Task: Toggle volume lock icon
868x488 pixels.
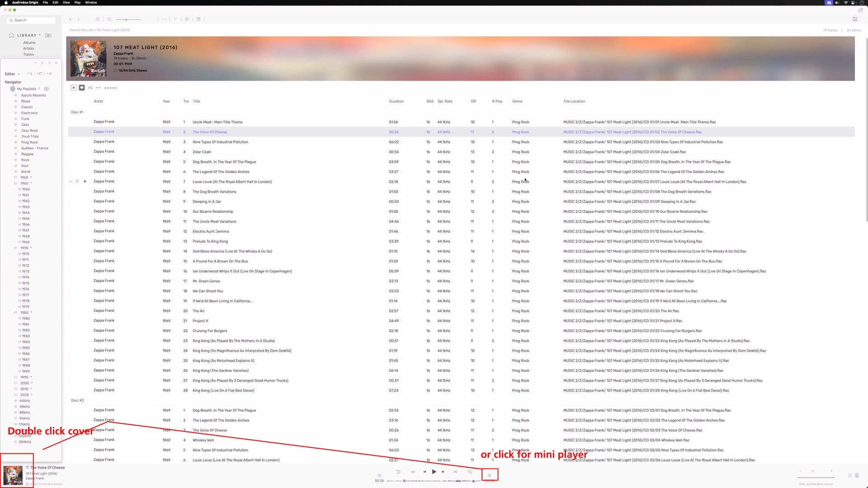Action: point(850,475)
